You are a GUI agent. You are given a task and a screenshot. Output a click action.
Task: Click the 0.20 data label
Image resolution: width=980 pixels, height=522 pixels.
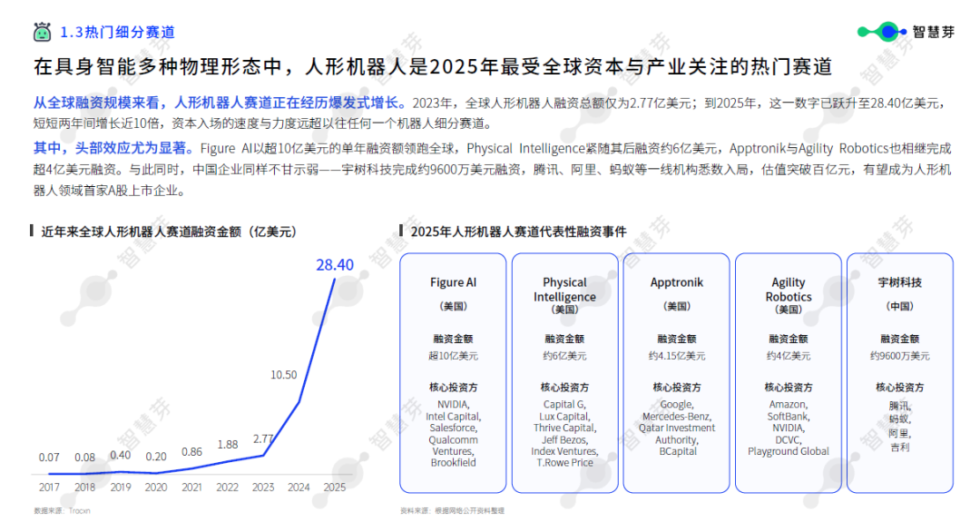(x=156, y=457)
